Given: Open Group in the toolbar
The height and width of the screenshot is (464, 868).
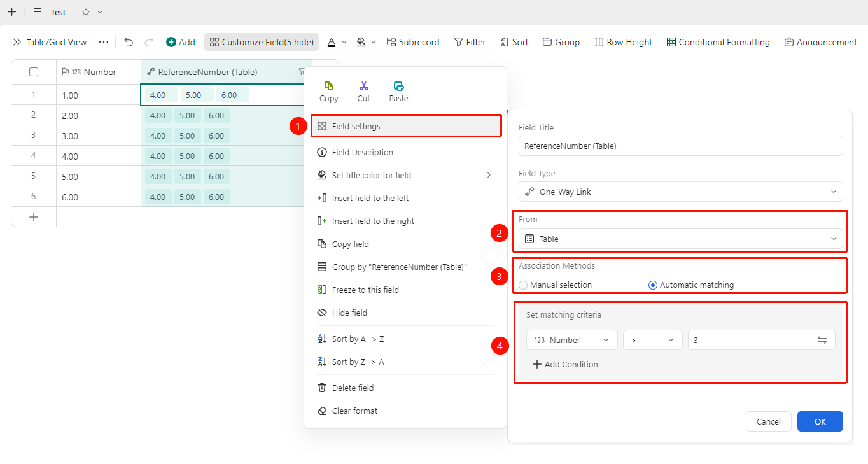Looking at the screenshot, I should (x=561, y=42).
